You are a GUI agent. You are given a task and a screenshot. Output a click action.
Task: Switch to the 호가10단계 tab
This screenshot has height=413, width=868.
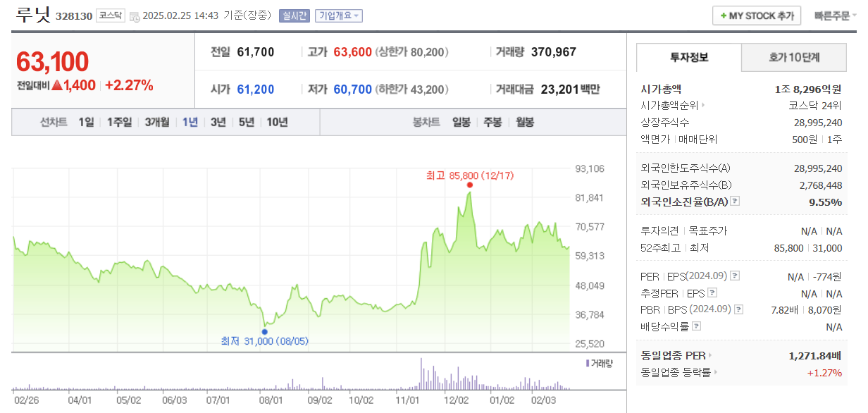(x=794, y=57)
